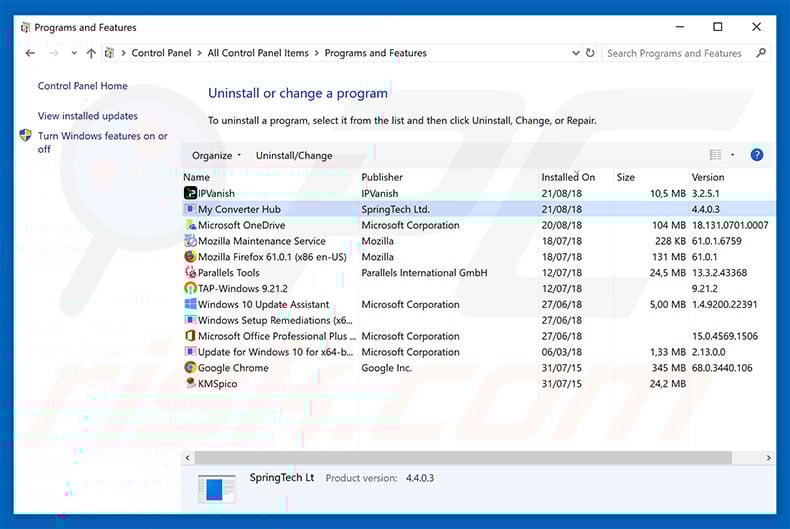Sort by Name column header
Viewport: 790px width, 529px height.
(196, 177)
